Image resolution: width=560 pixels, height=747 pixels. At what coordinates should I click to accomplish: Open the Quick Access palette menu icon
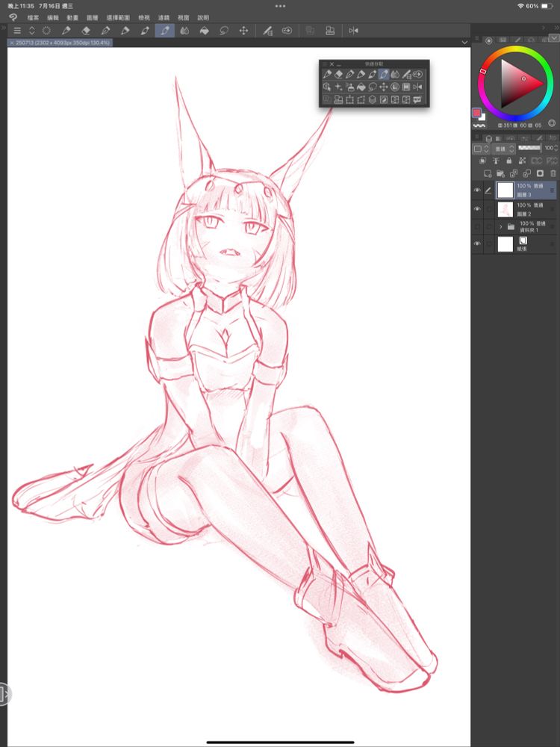326,63
